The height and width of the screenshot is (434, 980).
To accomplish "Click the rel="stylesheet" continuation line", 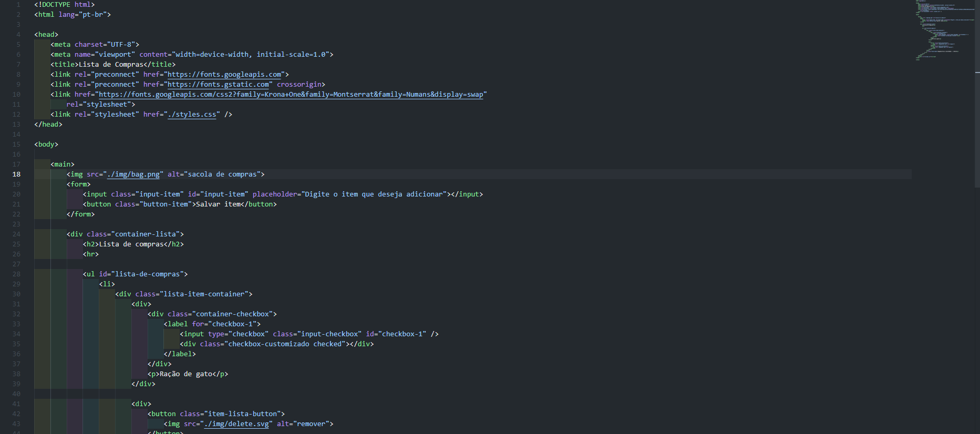I will (101, 105).
